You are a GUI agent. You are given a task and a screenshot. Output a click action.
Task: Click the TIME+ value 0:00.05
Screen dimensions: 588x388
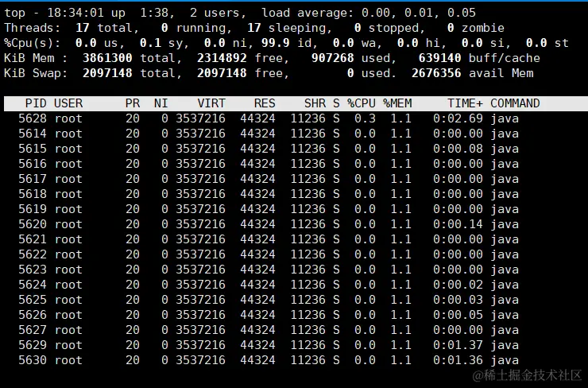point(458,315)
